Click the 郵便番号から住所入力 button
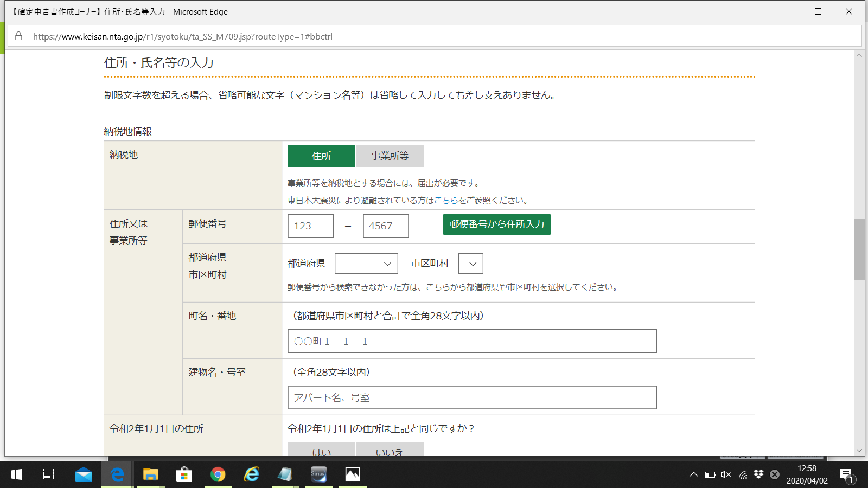The height and width of the screenshot is (488, 868). [496, 224]
